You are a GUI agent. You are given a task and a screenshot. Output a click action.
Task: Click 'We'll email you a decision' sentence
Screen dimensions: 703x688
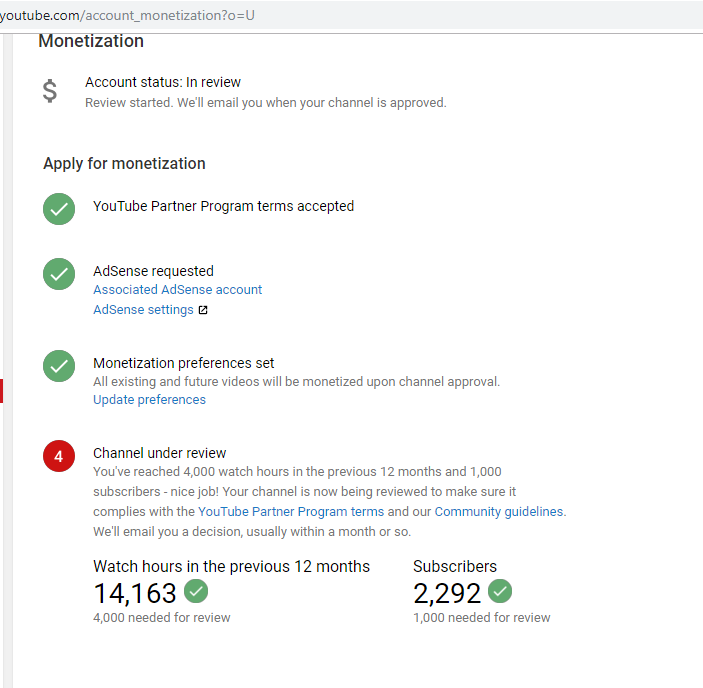coord(252,532)
